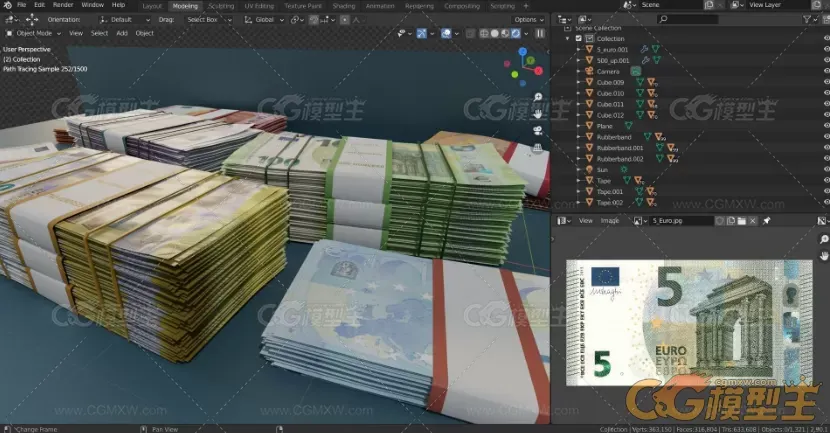Image resolution: width=830 pixels, height=433 pixels.
Task: Click the 5_Euro.jpg image name field
Action: [x=681, y=221]
